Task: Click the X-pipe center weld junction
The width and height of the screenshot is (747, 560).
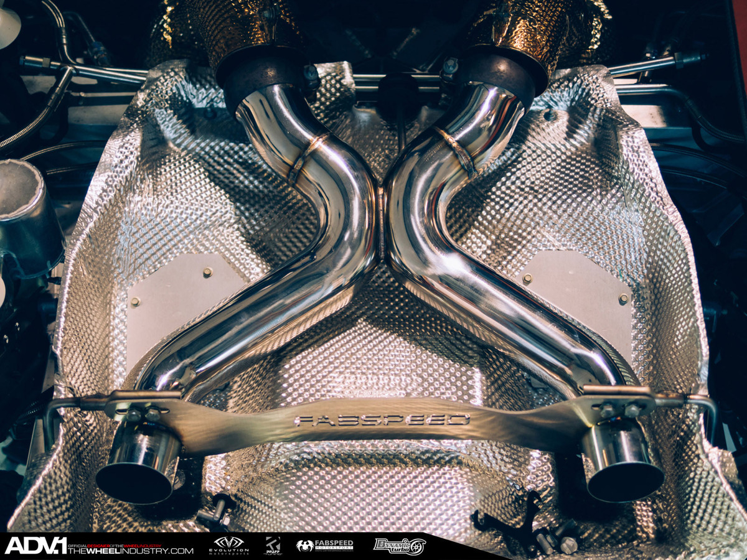Action: 380,224
